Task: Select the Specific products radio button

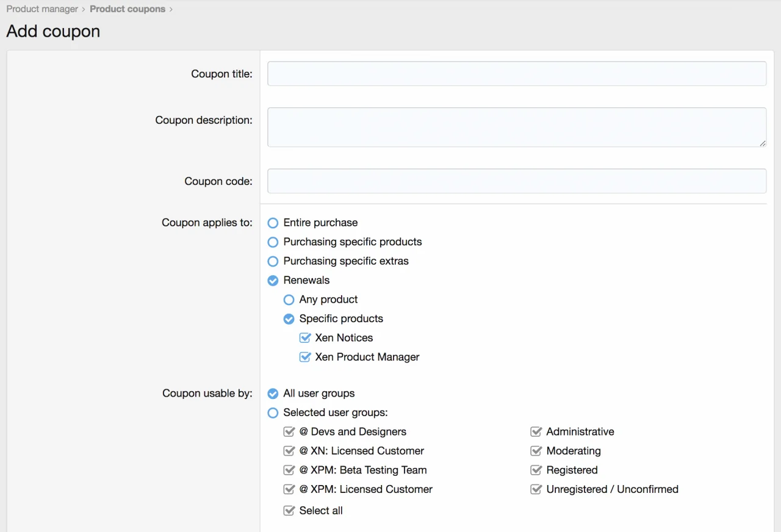Action: click(x=289, y=319)
